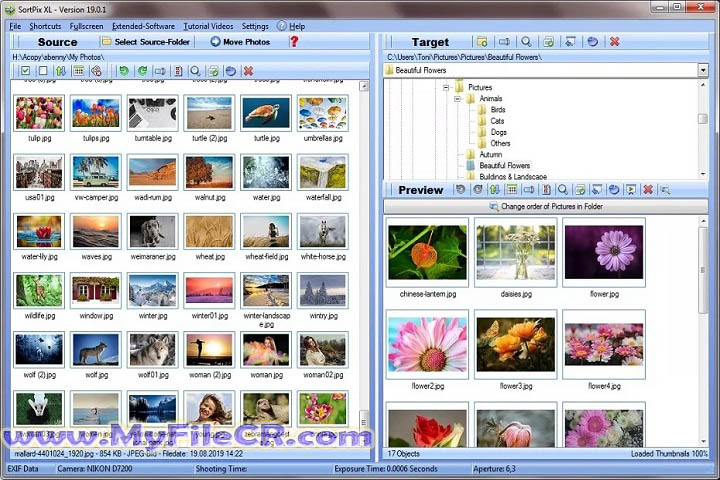
Task: Click the tulips.jpg file name
Action: click(x=96, y=138)
